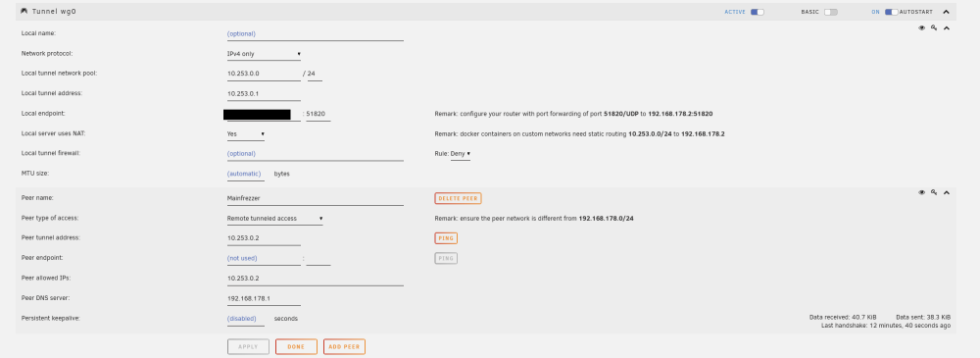980x358 pixels.
Task: Click the Local name field
Action: 315,33
